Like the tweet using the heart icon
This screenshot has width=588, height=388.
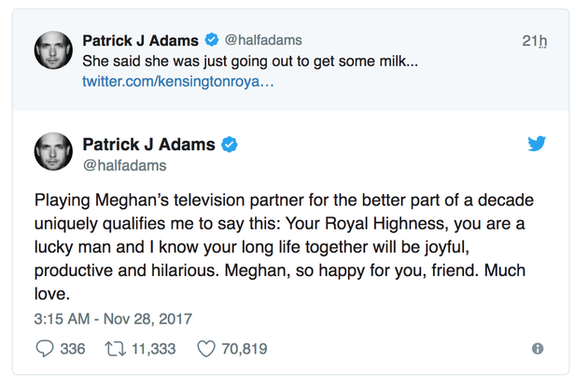(x=206, y=349)
